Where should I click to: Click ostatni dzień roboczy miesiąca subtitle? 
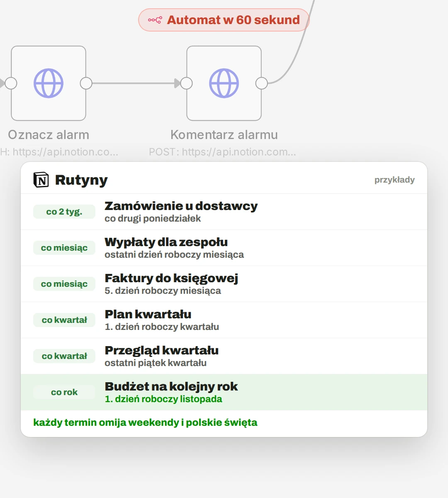174,255
